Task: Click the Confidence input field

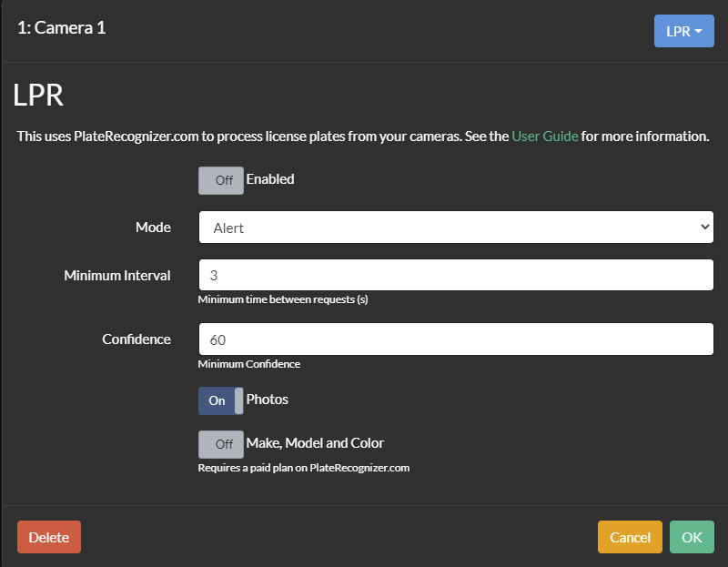Action: click(x=456, y=339)
